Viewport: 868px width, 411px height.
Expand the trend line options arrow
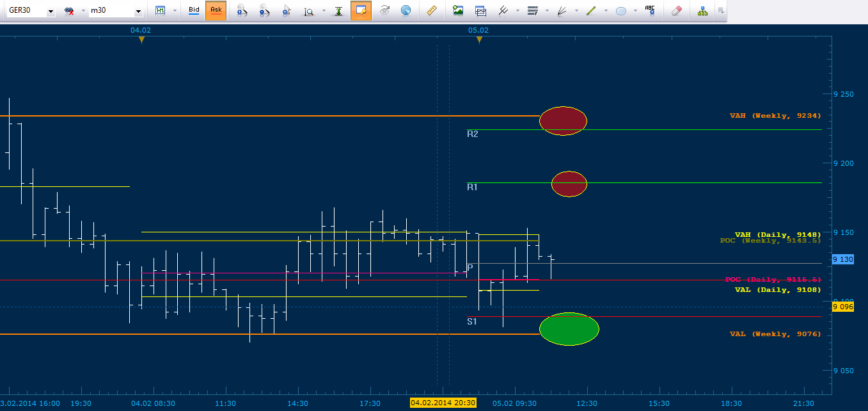pos(606,11)
